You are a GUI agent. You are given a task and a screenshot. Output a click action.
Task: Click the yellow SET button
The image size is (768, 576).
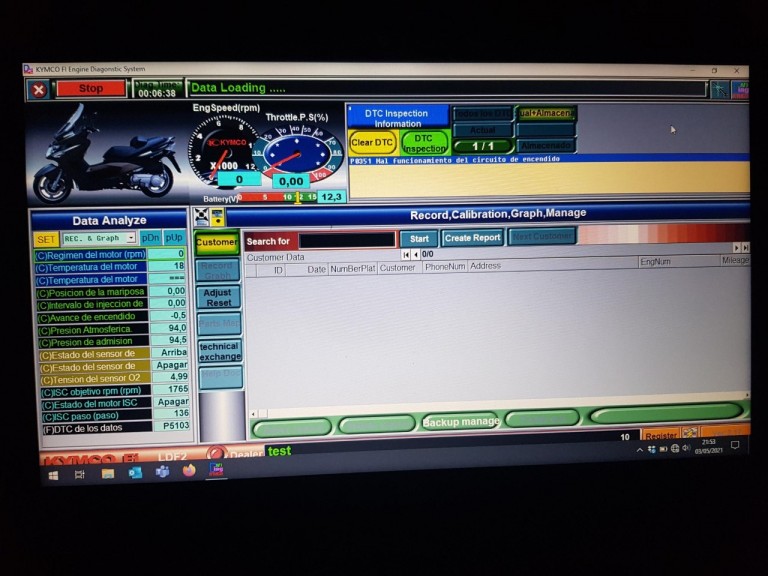click(x=46, y=239)
